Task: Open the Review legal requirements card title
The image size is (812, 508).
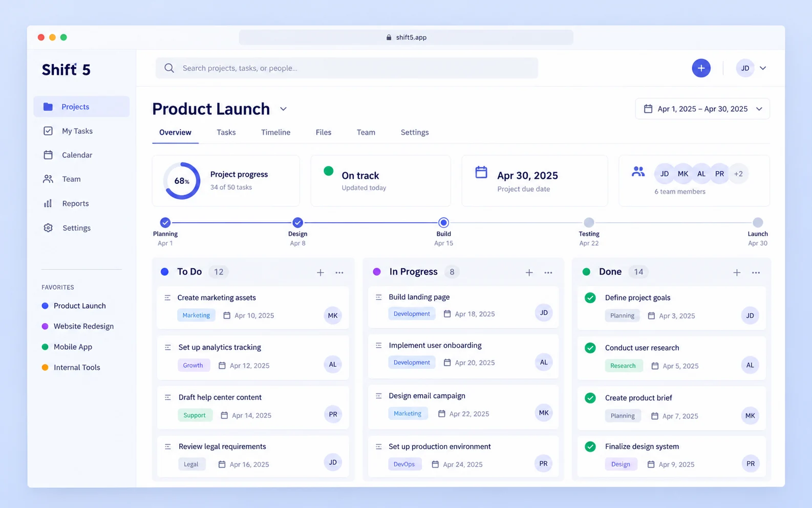Action: point(222,447)
